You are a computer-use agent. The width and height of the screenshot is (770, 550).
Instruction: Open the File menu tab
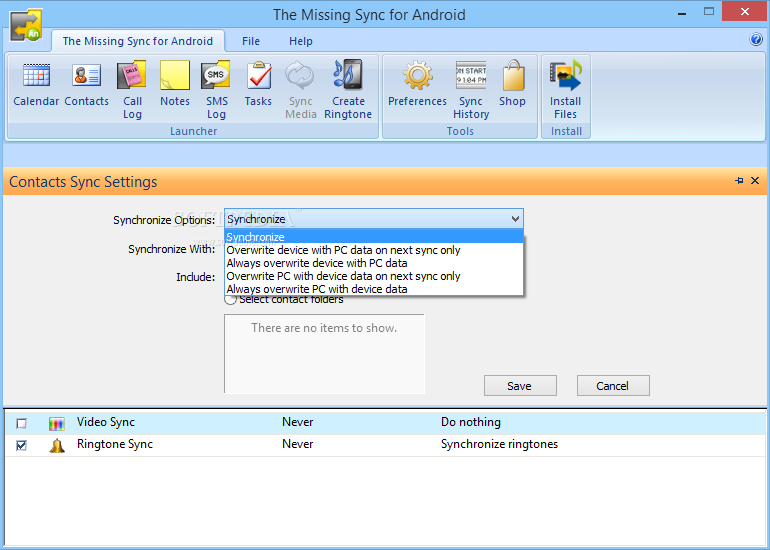tap(251, 41)
